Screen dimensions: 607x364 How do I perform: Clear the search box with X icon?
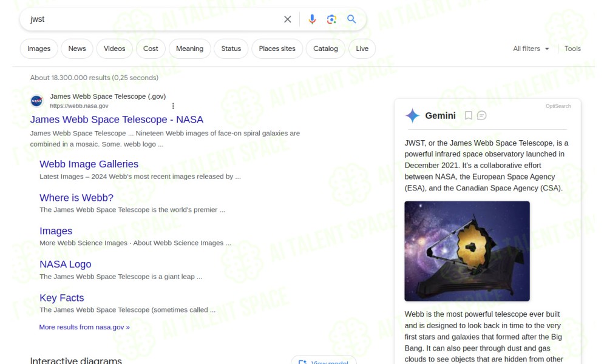[x=287, y=19]
